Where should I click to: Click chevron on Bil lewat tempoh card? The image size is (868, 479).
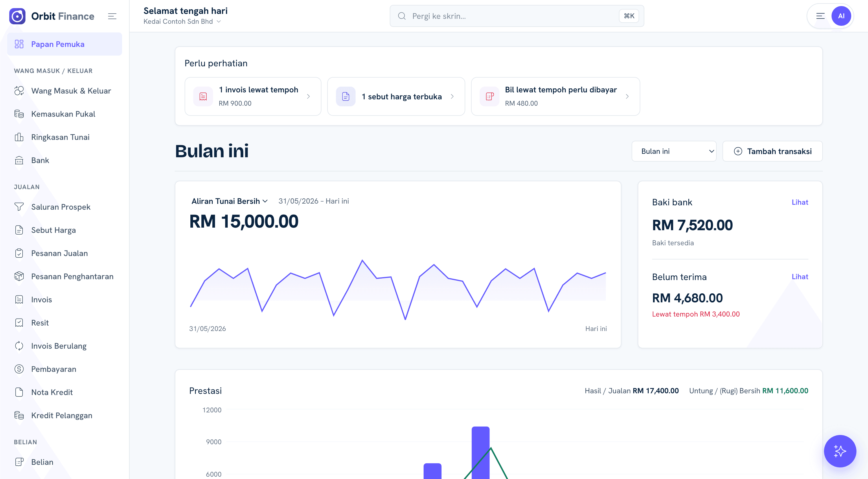(627, 97)
